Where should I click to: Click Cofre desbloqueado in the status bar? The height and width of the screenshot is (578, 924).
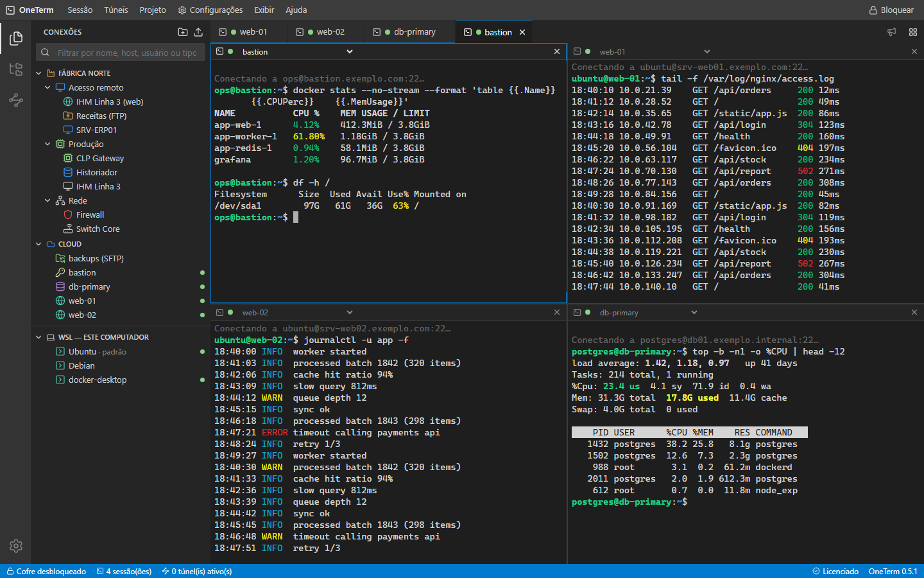[46, 572]
